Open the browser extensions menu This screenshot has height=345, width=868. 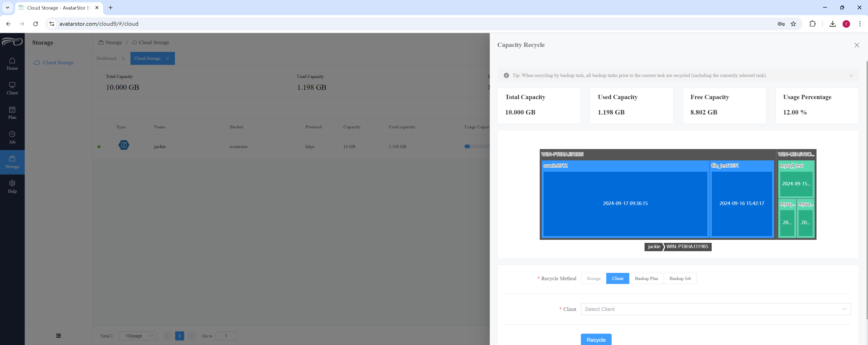[x=812, y=24]
